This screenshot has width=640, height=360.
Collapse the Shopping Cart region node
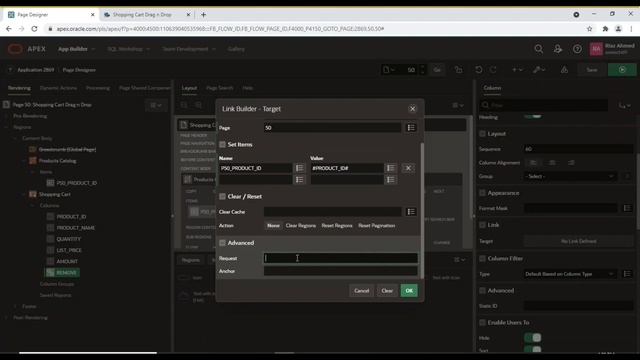(24, 194)
